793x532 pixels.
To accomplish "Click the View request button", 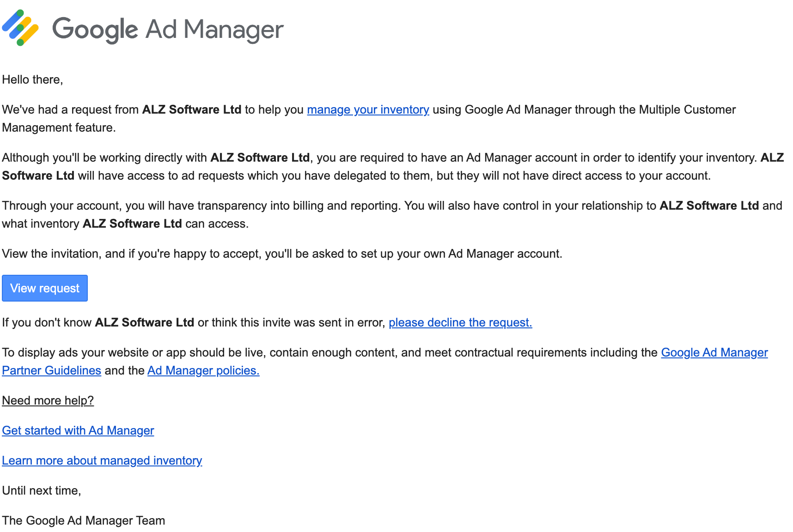I will 45,288.
